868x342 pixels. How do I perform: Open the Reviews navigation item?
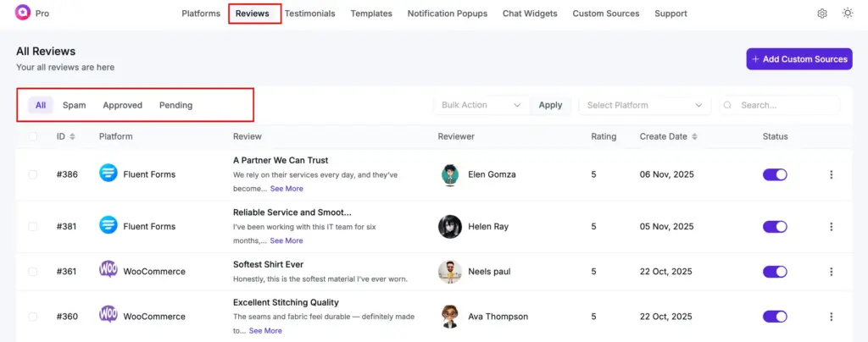coord(253,14)
